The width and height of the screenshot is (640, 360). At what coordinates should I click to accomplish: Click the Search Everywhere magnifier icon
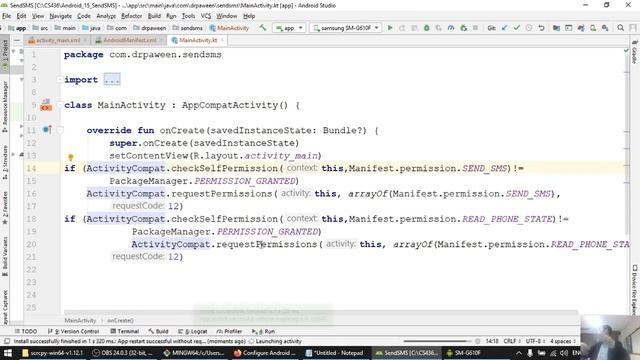tap(620, 28)
